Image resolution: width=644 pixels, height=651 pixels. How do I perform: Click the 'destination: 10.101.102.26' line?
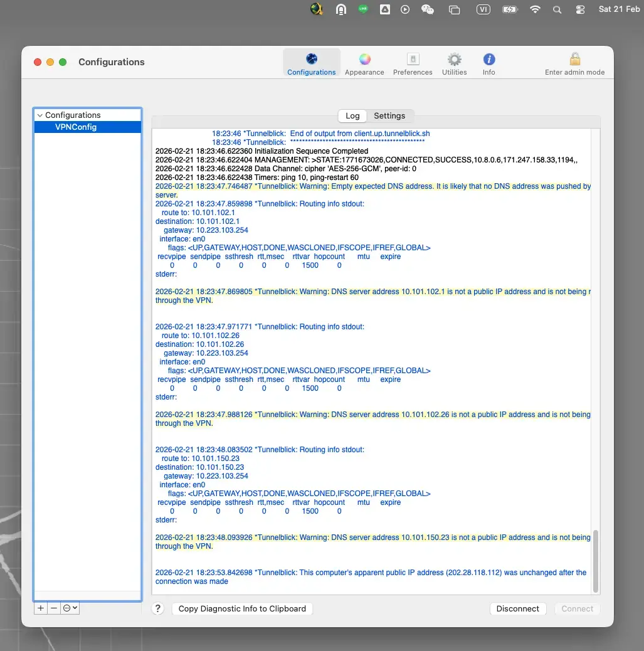tap(199, 344)
